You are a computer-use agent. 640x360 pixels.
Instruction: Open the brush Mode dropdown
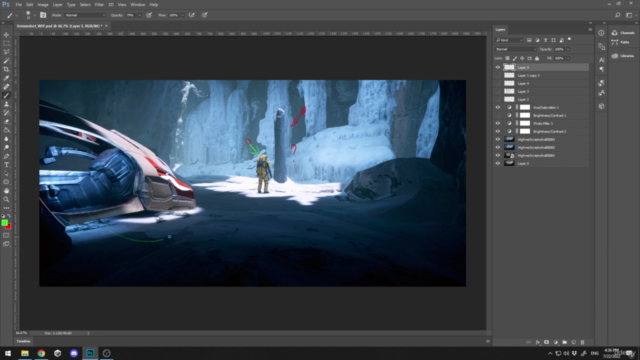pos(85,15)
